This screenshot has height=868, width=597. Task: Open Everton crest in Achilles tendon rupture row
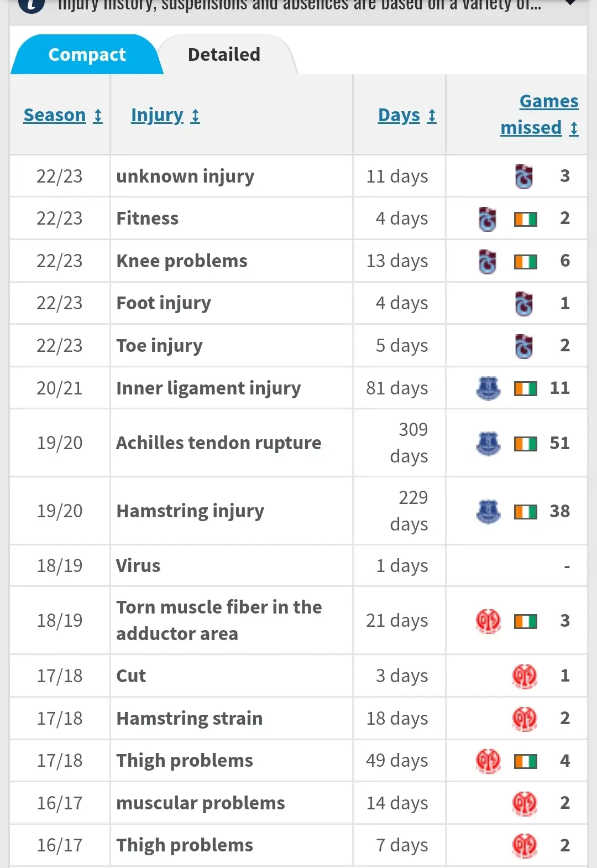pos(488,443)
